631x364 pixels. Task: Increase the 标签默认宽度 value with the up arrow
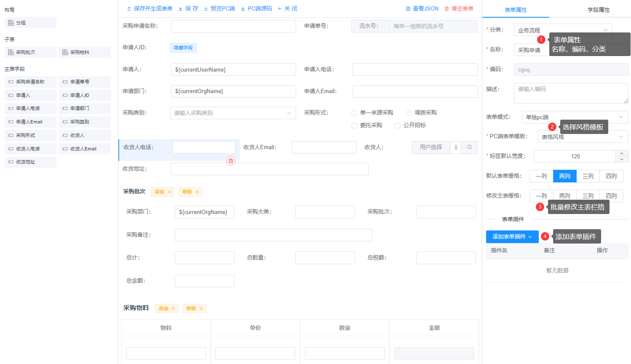click(622, 153)
